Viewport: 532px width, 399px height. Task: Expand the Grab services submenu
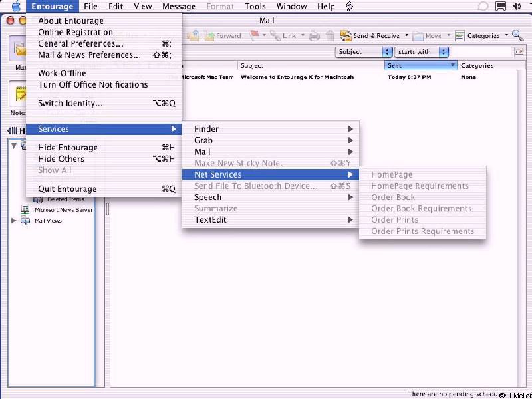tap(271, 140)
